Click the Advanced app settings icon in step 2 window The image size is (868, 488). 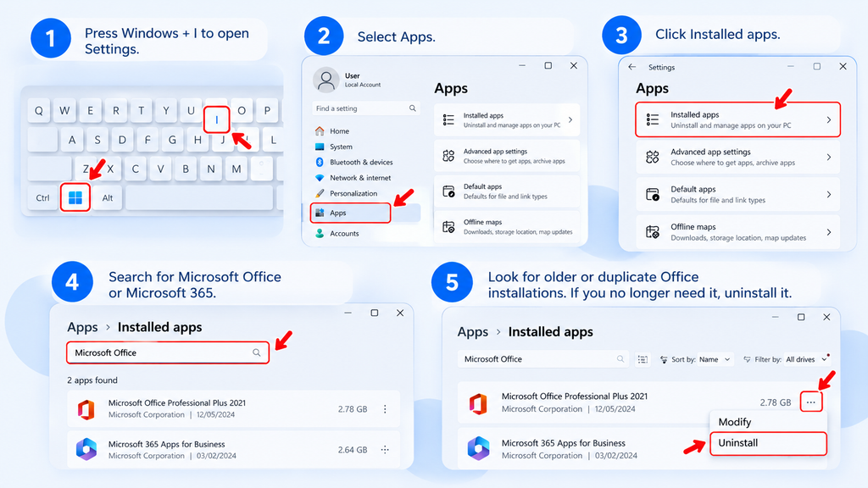pyautogui.click(x=448, y=156)
